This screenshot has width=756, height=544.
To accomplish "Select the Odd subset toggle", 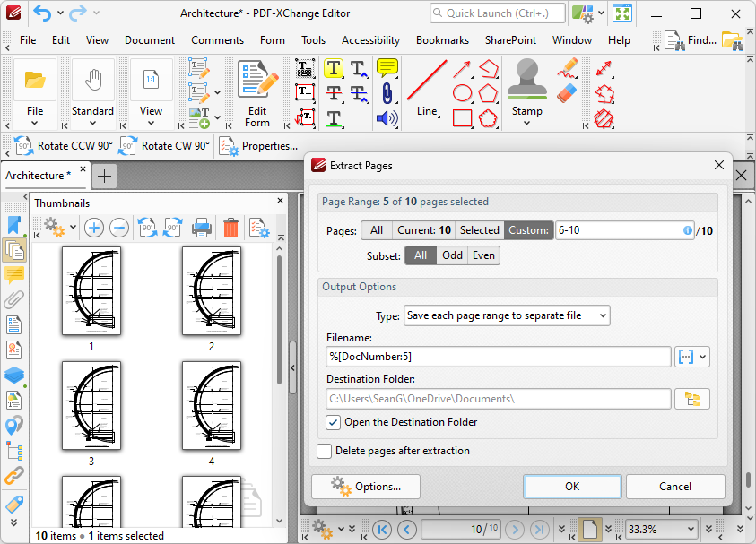I will [x=453, y=255].
